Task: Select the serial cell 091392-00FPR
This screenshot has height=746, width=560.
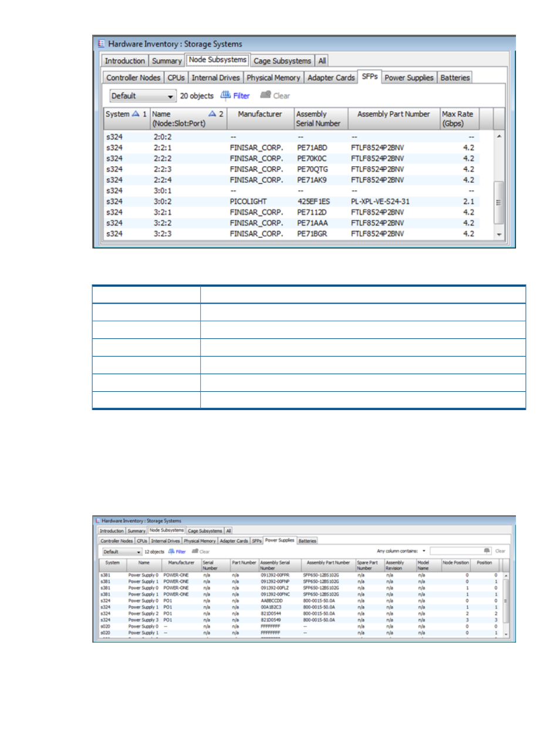Action: click(x=275, y=575)
